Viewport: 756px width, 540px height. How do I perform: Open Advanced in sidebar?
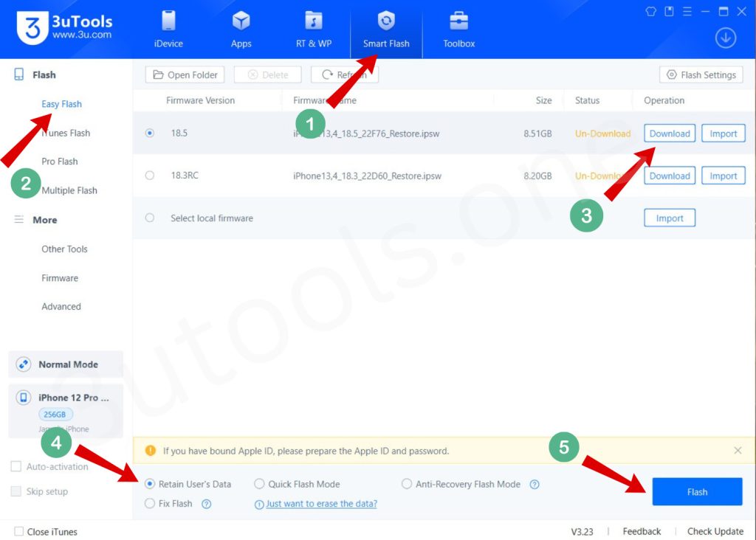coord(61,306)
